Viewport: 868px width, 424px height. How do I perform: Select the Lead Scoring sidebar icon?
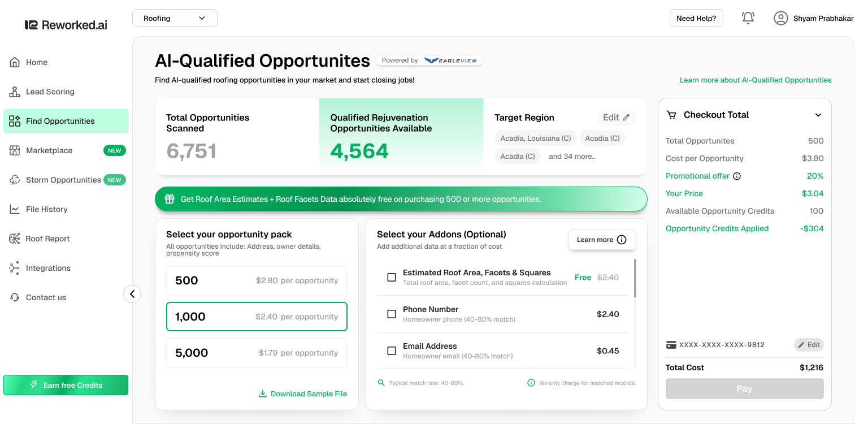(x=13, y=92)
